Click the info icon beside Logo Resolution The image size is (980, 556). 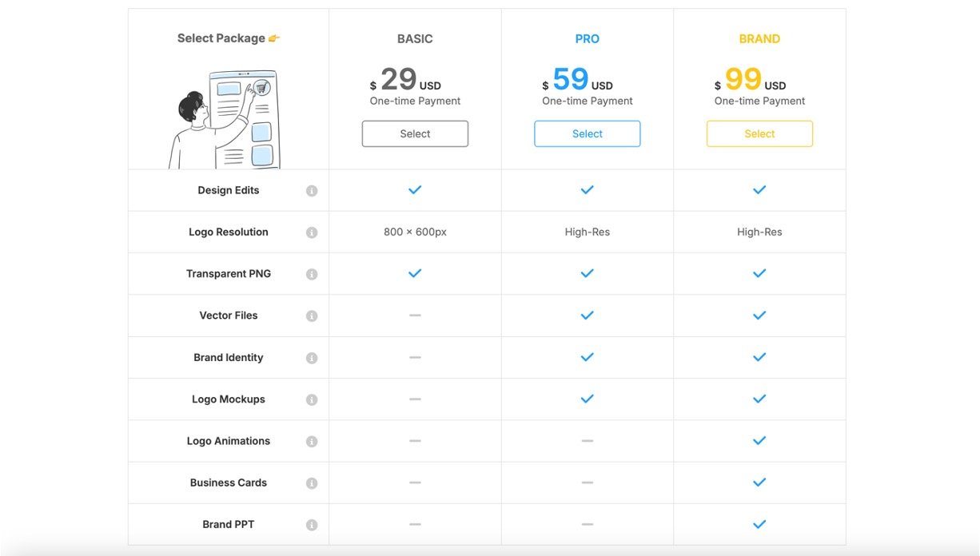click(312, 232)
